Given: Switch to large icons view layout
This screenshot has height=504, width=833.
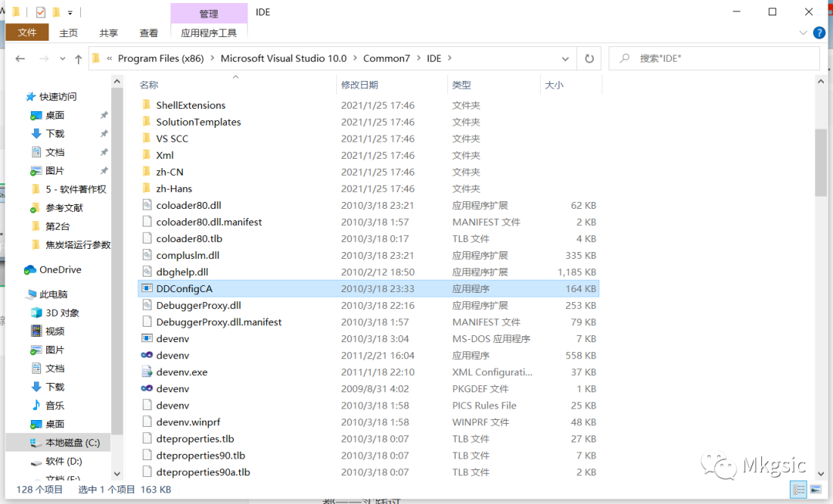Looking at the screenshot, I should (815, 489).
